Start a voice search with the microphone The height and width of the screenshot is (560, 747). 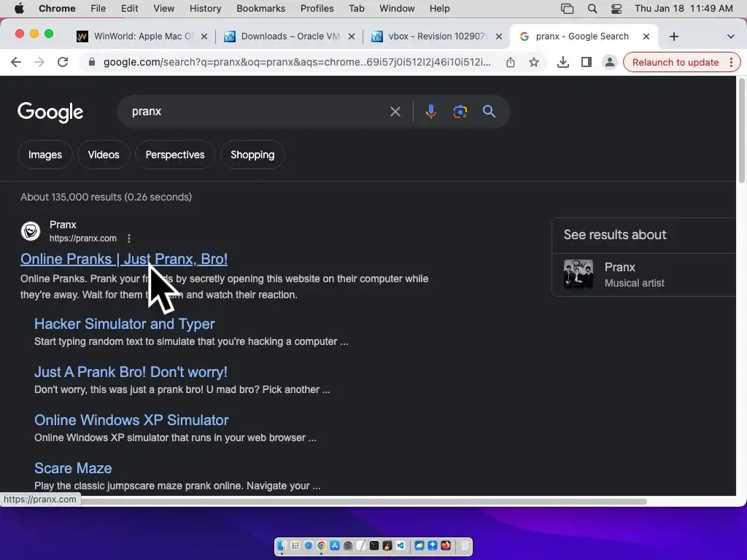pyautogui.click(x=430, y=112)
